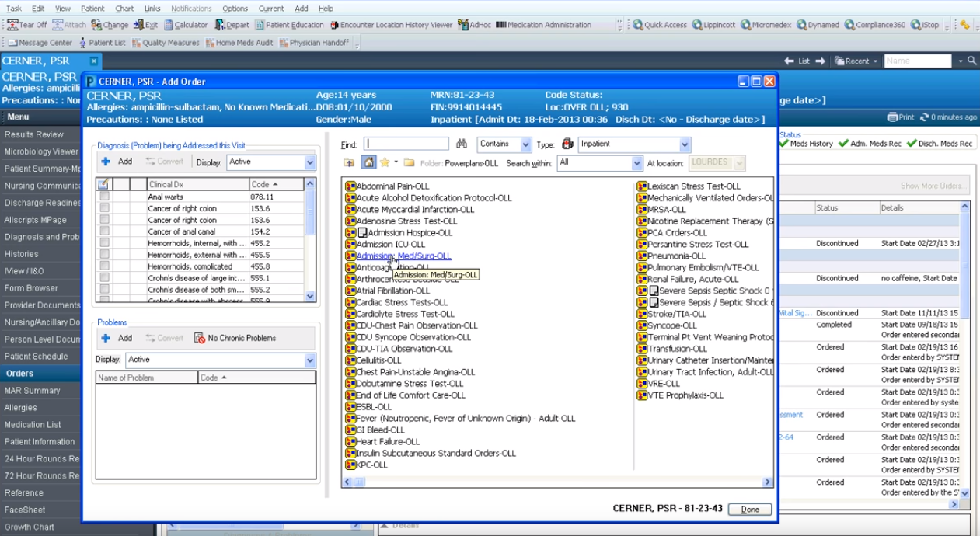Click the Up folder icon
The width and height of the screenshot is (980, 536).
point(350,162)
